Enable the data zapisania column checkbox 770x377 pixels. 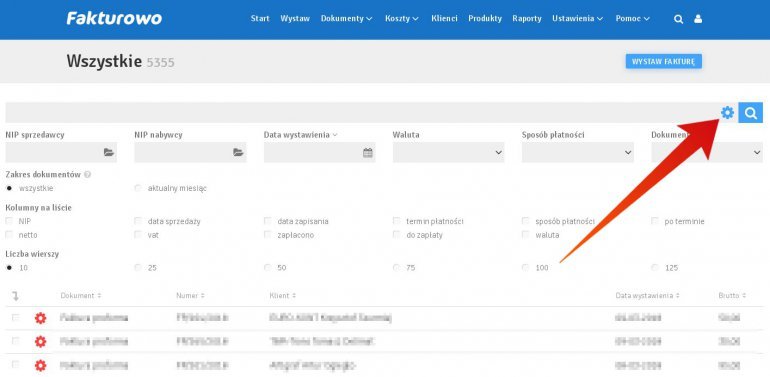click(x=268, y=221)
